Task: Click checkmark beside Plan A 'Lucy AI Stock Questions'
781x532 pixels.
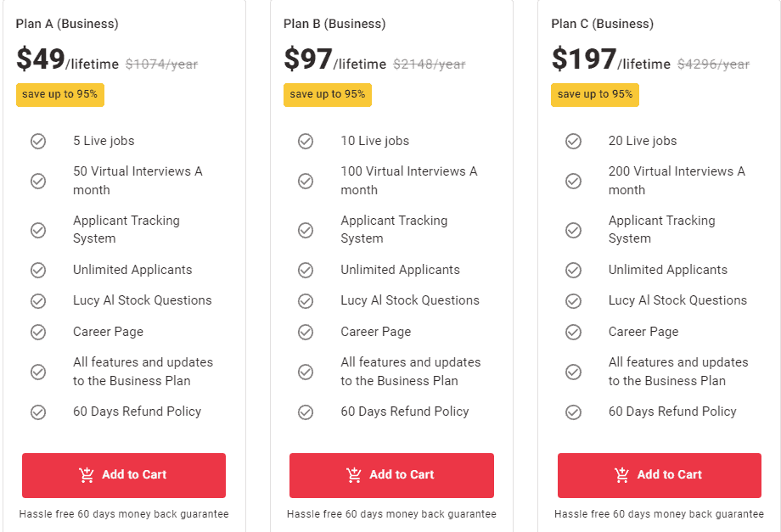Action: (x=38, y=300)
